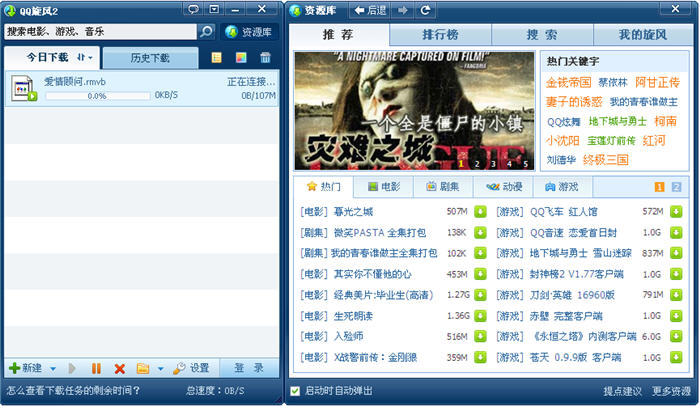Screen dimensions: 700x406
Task: Select the 电影 category tab
Action: click(384, 187)
